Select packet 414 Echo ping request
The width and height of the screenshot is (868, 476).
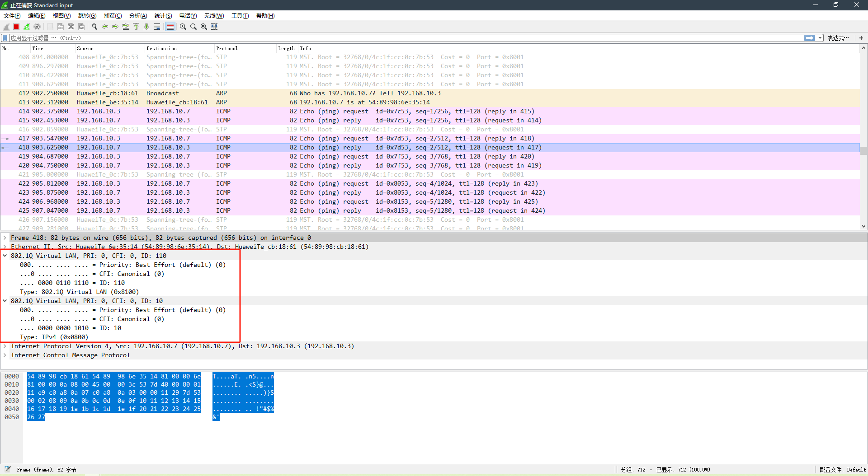tap(430, 111)
